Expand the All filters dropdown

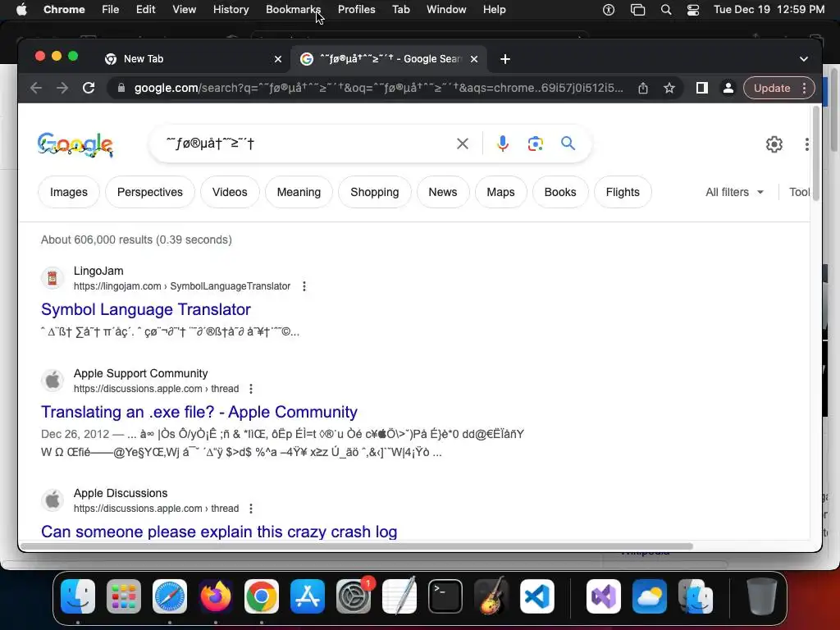734,192
